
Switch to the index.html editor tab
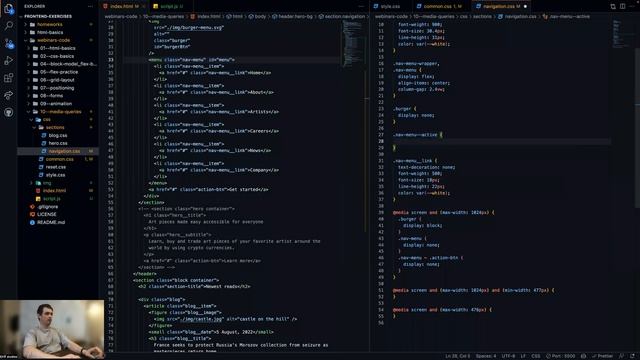(124, 6)
